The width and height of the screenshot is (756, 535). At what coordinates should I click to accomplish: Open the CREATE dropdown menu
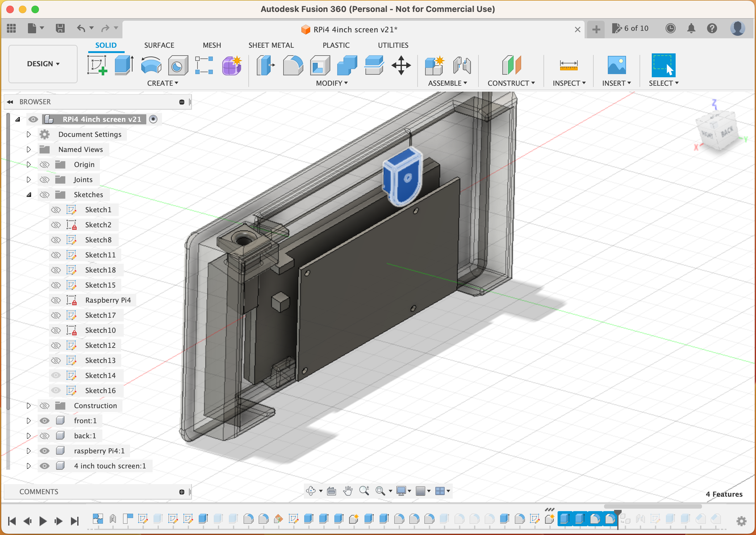163,83
